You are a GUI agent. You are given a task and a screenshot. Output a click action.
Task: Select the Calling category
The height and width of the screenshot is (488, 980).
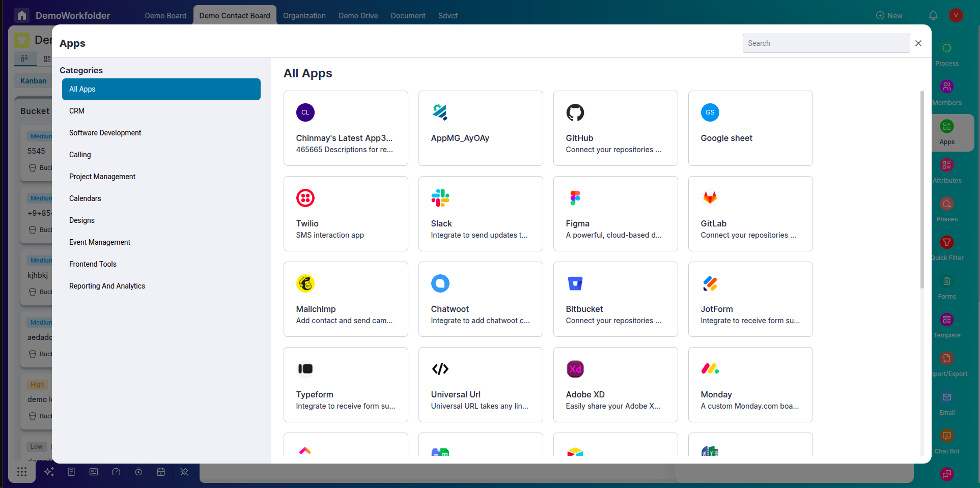coord(161,155)
